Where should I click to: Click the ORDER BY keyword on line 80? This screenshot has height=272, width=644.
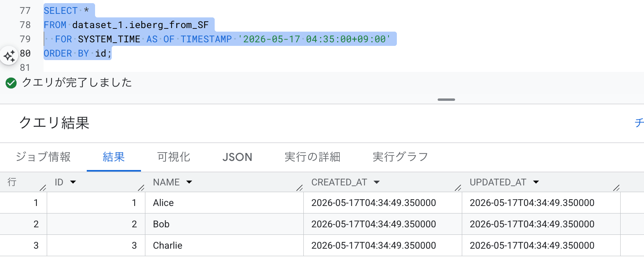(66, 53)
